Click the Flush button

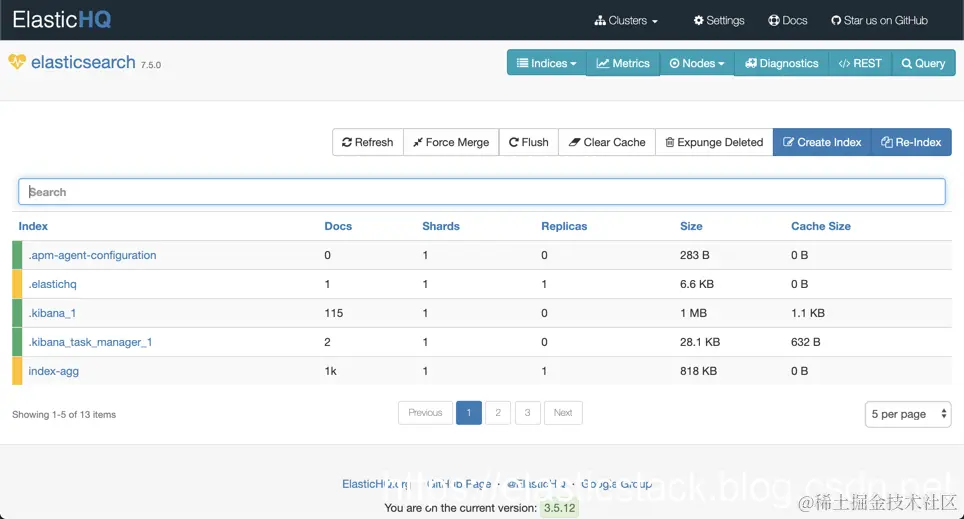(x=528, y=142)
